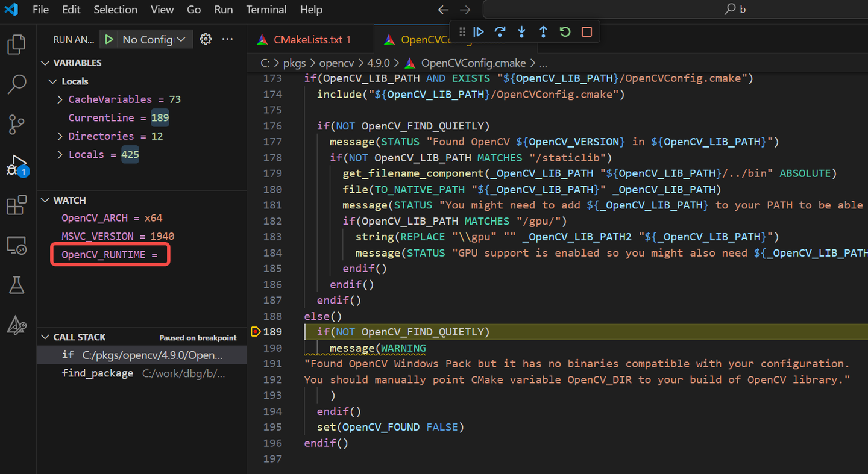Click the Step Out icon

[x=543, y=32]
